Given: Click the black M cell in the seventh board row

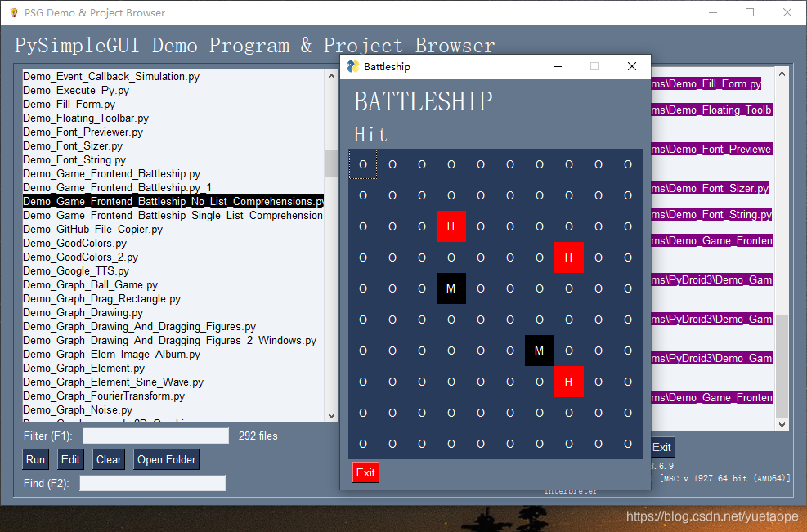Looking at the screenshot, I should coord(540,351).
